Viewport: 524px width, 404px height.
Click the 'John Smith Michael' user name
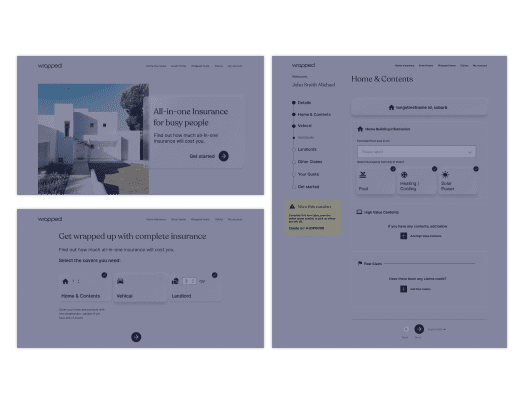(313, 85)
